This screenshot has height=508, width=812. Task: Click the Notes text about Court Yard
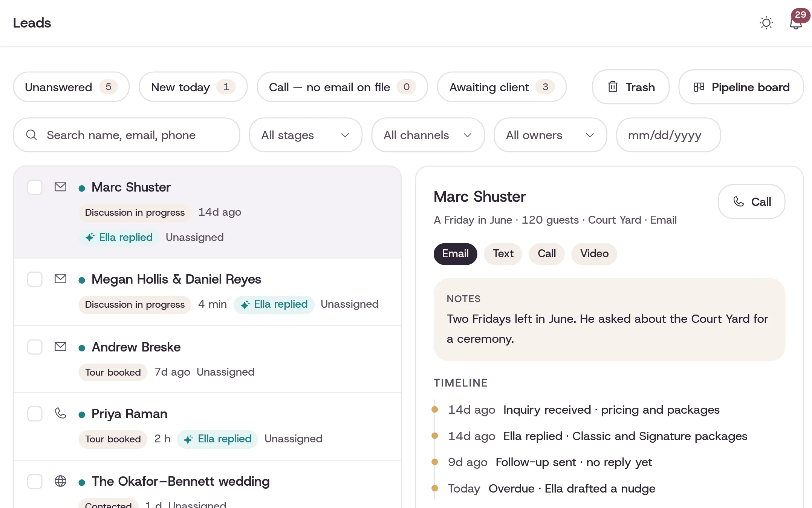pos(607,329)
